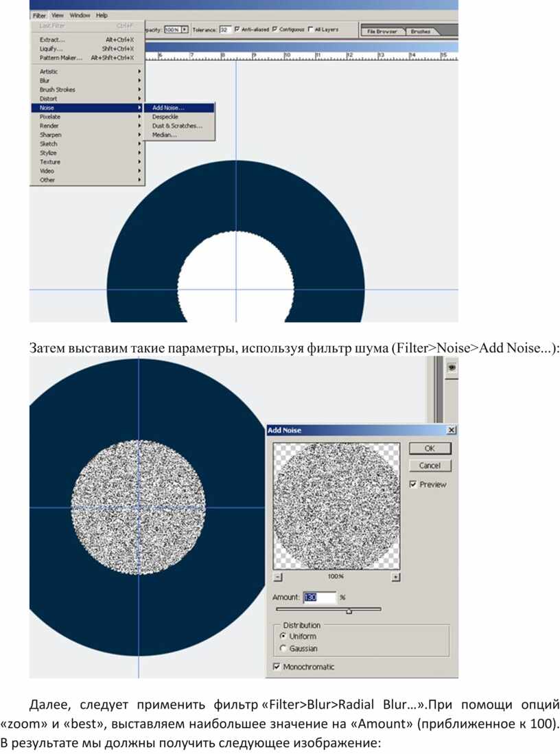
Task: Click the Amount slider handle
Action: 349,610
